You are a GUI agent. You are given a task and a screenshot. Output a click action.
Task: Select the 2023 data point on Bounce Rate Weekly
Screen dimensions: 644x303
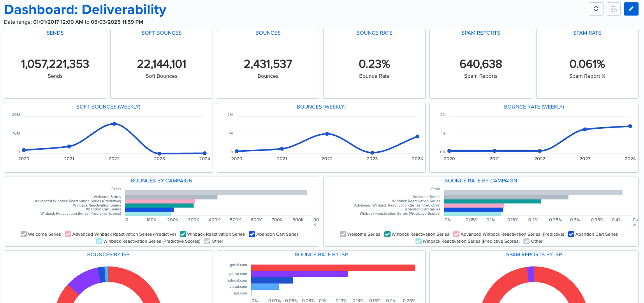pos(585,130)
